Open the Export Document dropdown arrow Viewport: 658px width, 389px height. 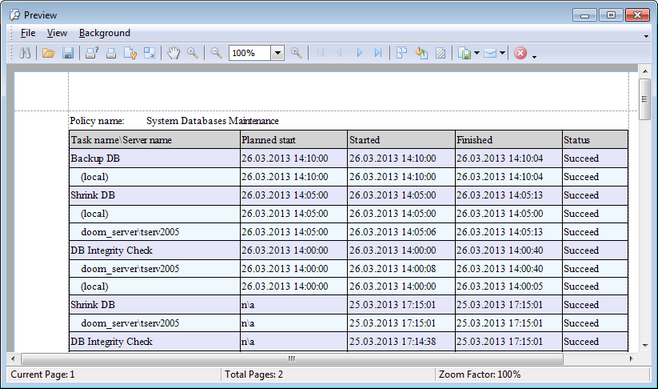coord(477,53)
